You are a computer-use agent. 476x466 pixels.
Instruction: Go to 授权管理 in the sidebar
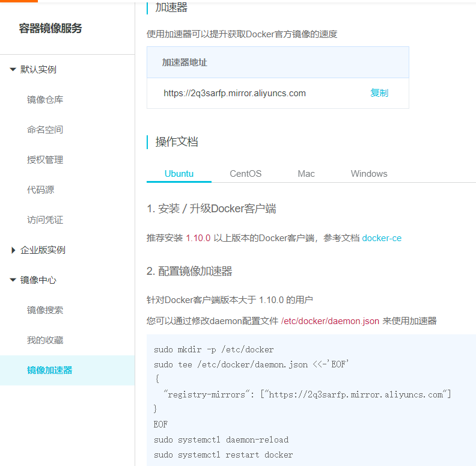45,160
